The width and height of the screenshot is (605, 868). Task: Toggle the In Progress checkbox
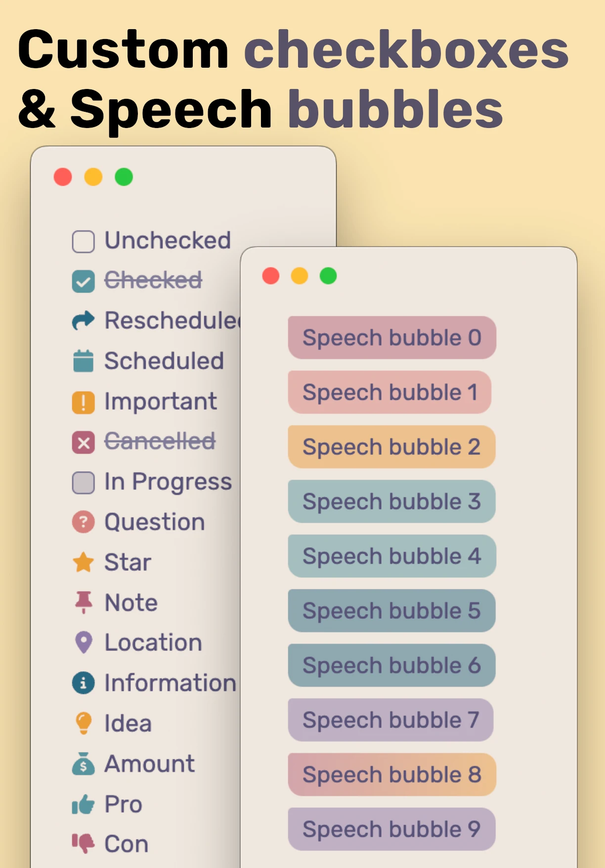(83, 482)
